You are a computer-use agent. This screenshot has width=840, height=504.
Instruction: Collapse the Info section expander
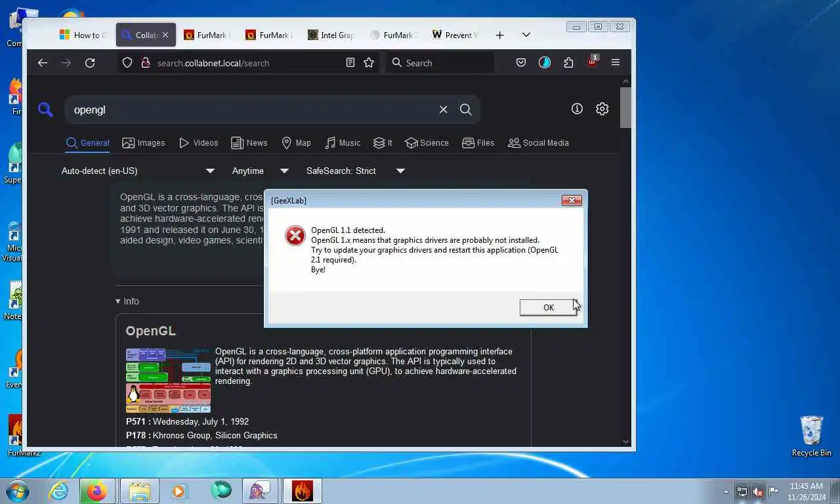[127, 301]
